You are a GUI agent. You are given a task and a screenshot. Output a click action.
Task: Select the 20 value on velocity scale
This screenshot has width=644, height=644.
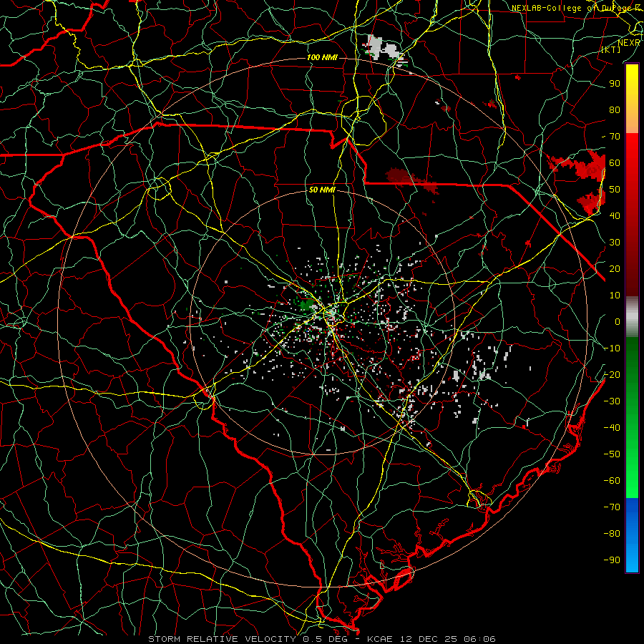coord(615,269)
